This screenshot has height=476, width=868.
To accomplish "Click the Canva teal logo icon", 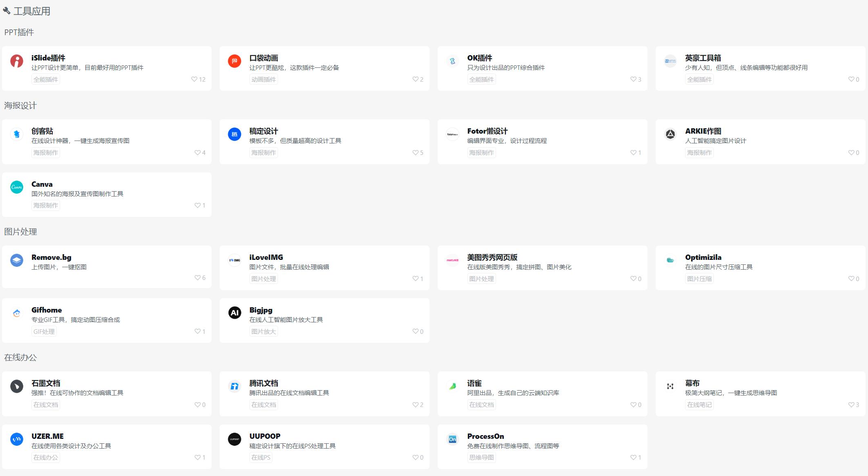I will [17, 187].
